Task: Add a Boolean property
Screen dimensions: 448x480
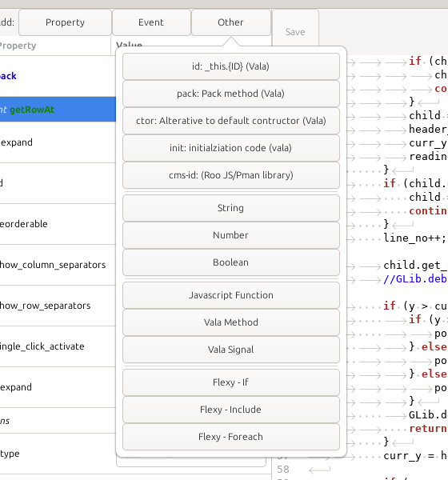Action: tap(231, 262)
